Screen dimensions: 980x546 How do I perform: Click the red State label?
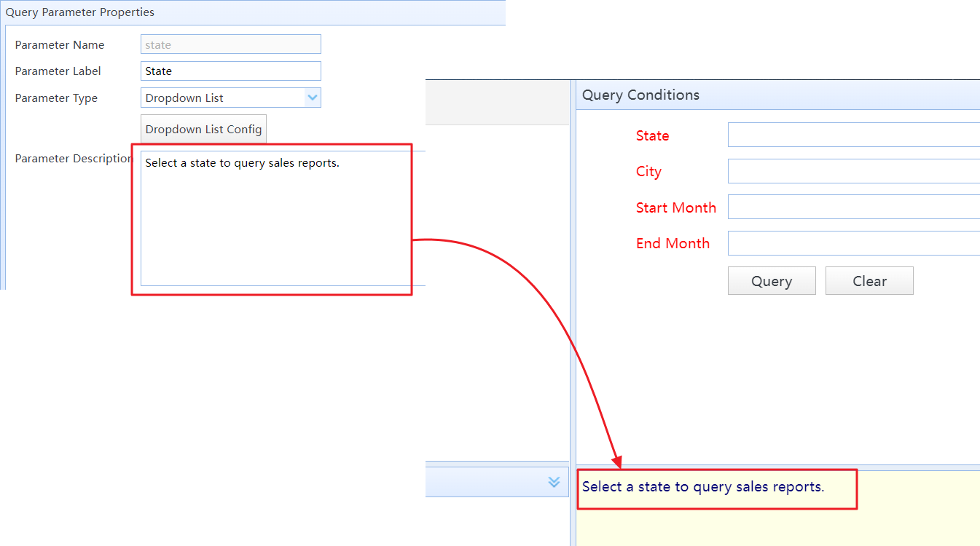point(652,135)
